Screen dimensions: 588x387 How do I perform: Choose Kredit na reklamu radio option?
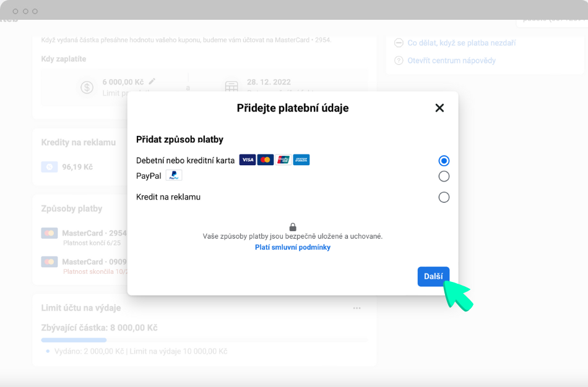[x=444, y=197]
